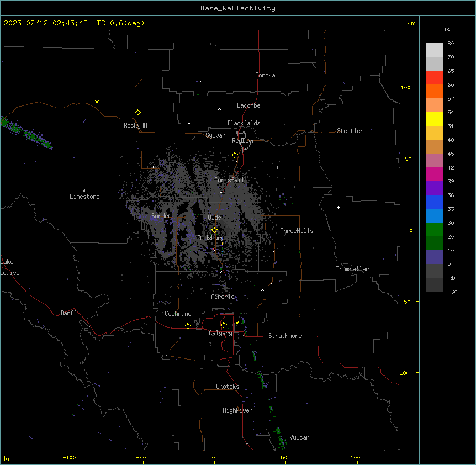Click the -30 value on dBZ scale

point(452,292)
